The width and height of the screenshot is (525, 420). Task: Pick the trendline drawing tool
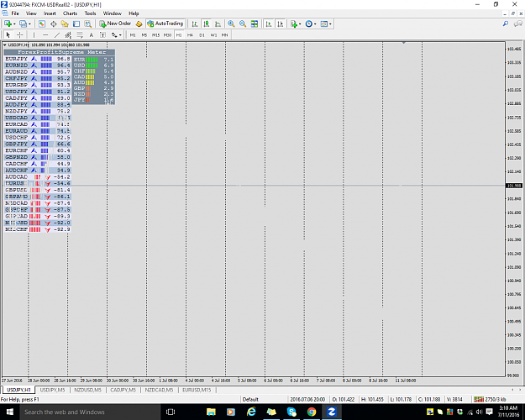click(x=57, y=34)
